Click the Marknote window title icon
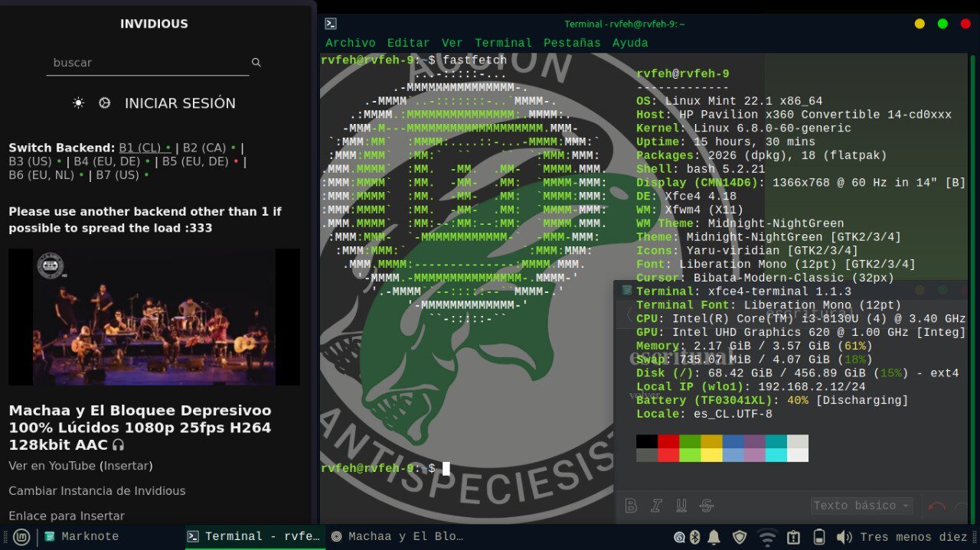Image resolution: width=980 pixels, height=550 pixels. pyautogui.click(x=627, y=291)
